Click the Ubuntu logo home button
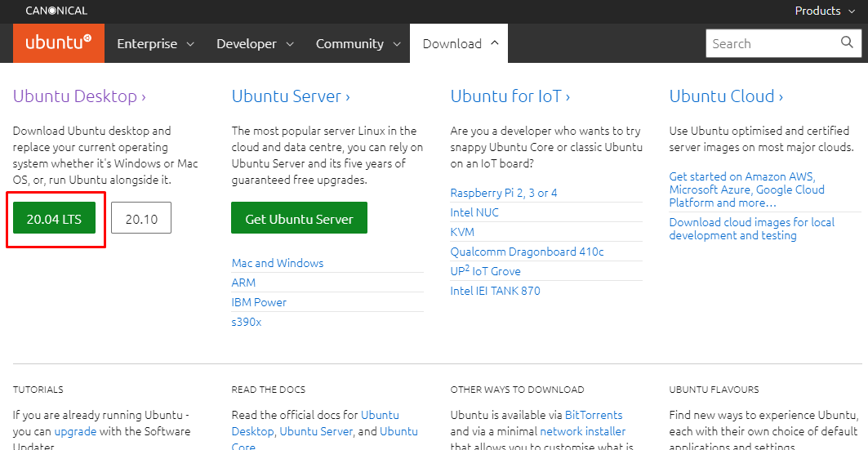The image size is (868, 450). click(x=59, y=43)
